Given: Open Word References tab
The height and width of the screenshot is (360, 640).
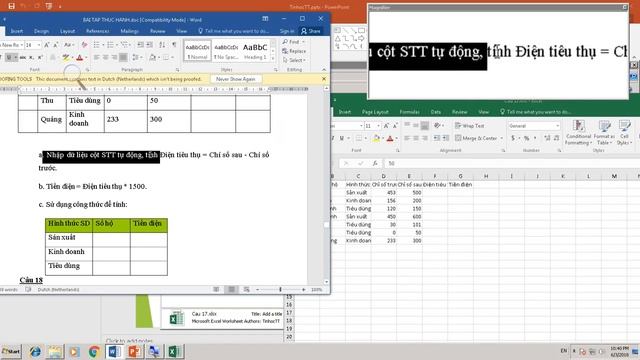Looking at the screenshot, I should click(98, 31).
